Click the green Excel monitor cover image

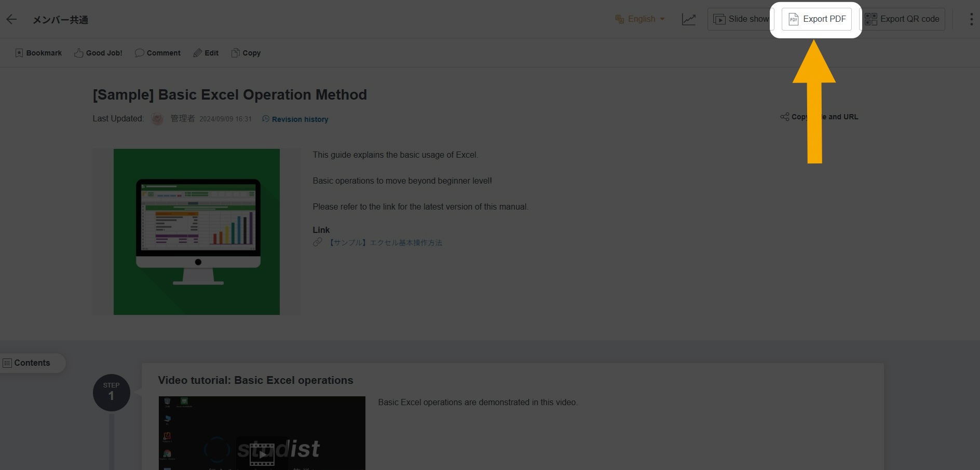point(197,232)
